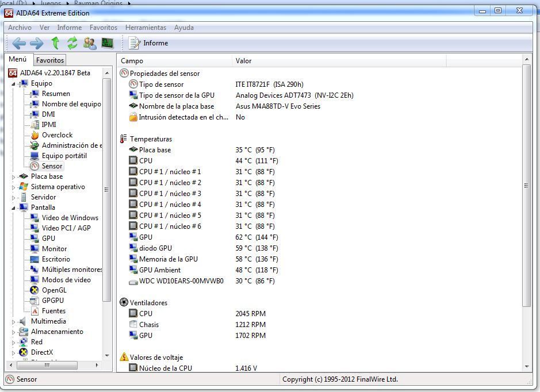
Task: Click the Valores de voltaje warning icon
Action: pyautogui.click(x=124, y=357)
